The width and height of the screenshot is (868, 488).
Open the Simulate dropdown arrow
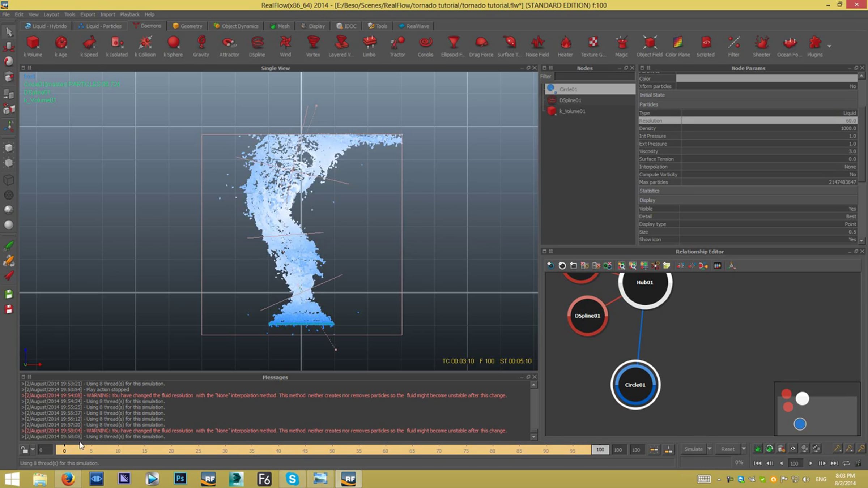[x=710, y=449]
